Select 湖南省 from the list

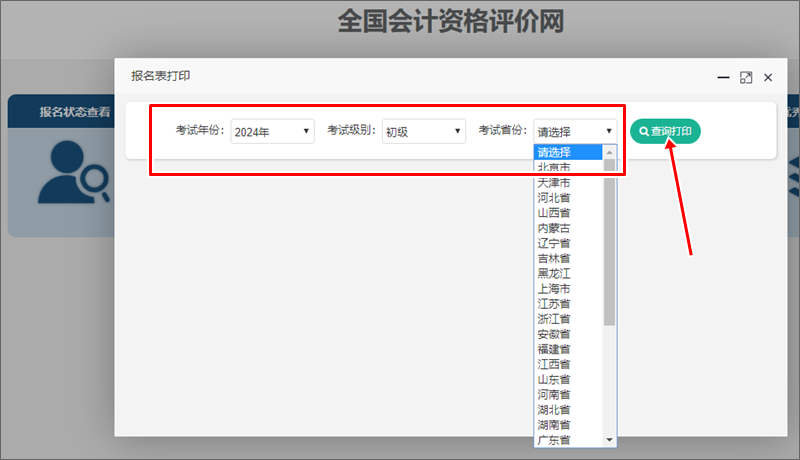point(568,425)
